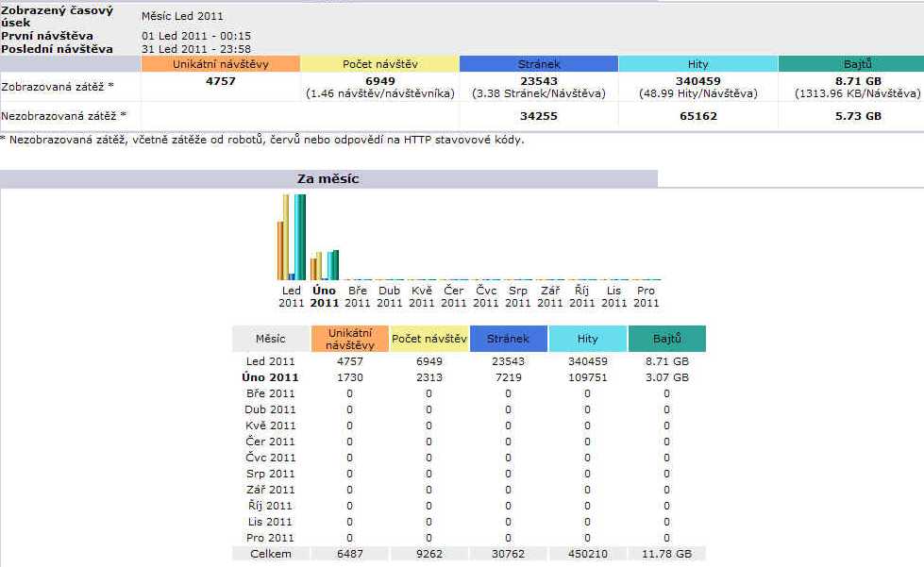Click the Led 2011 bars in the chart

[x=292, y=237]
